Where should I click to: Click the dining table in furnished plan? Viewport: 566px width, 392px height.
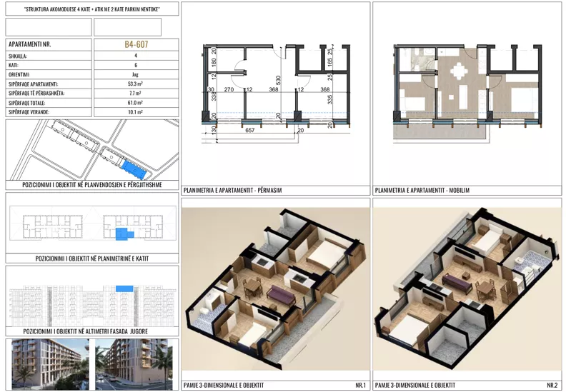[459, 71]
